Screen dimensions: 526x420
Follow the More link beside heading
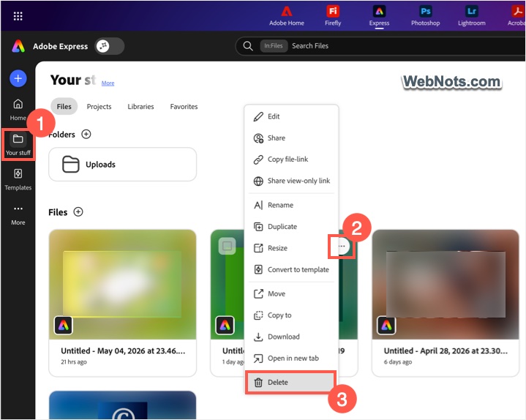click(x=108, y=83)
